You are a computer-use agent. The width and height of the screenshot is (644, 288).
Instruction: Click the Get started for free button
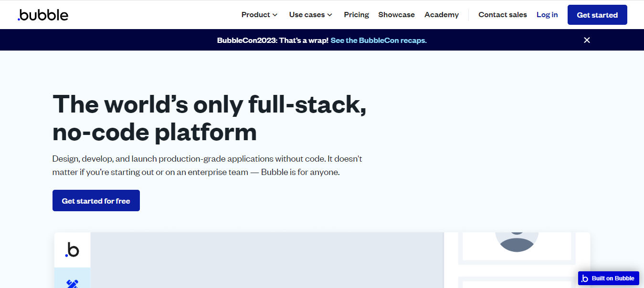click(96, 201)
